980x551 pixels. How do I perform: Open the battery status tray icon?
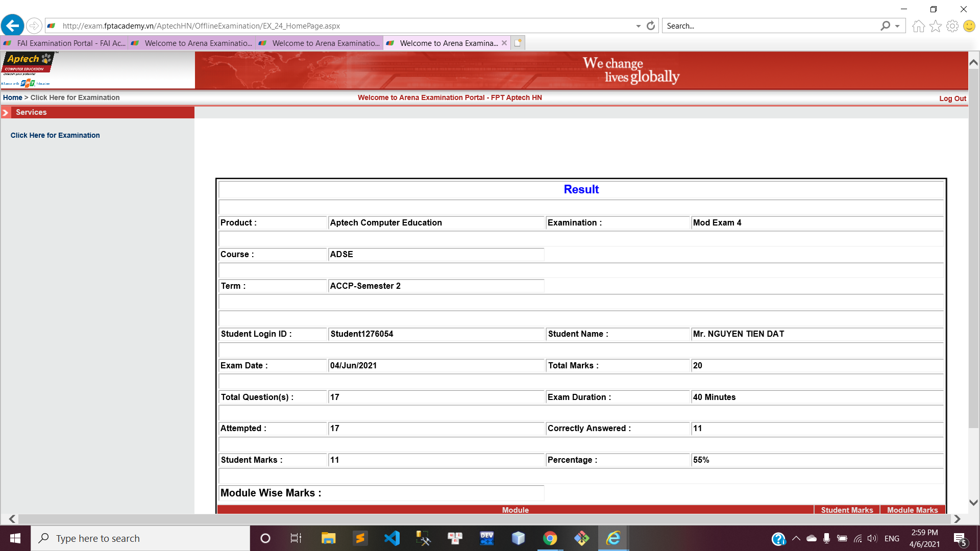coord(842,538)
